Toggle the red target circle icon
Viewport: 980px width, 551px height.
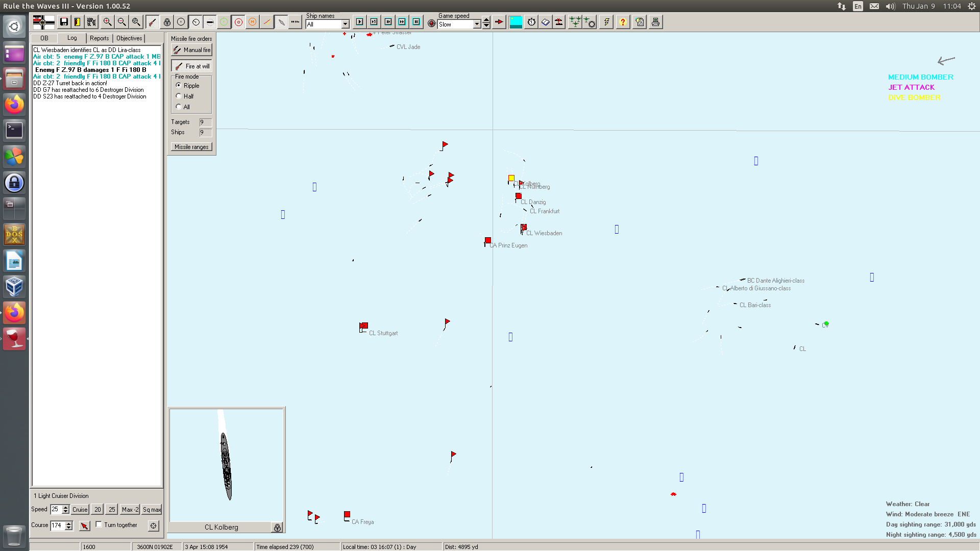(238, 22)
